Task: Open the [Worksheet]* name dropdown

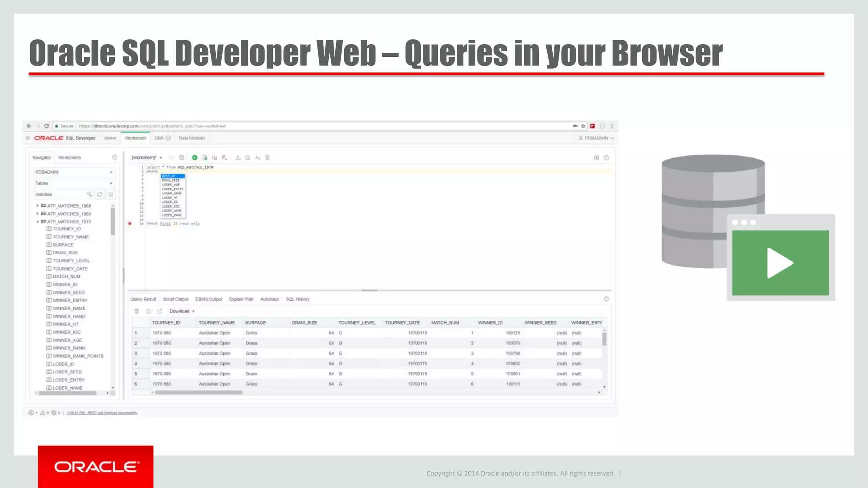Action: pyautogui.click(x=147, y=158)
